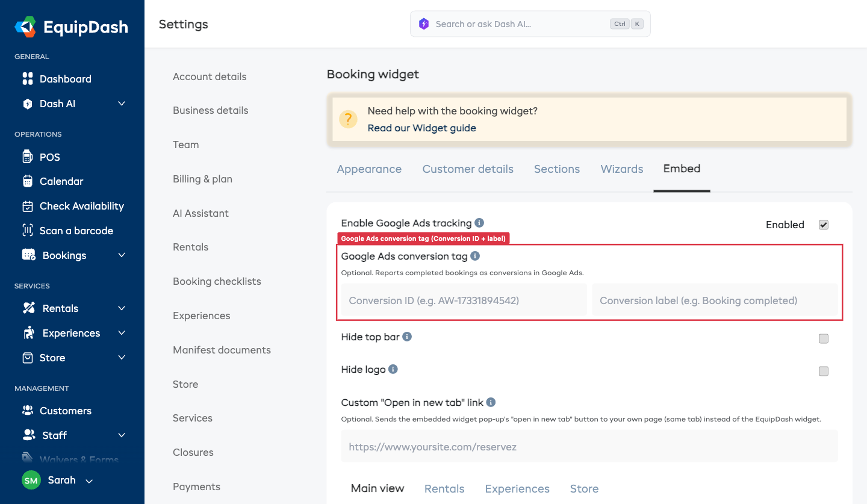The width and height of the screenshot is (867, 504).
Task: Open Account details settings
Action: click(x=210, y=76)
